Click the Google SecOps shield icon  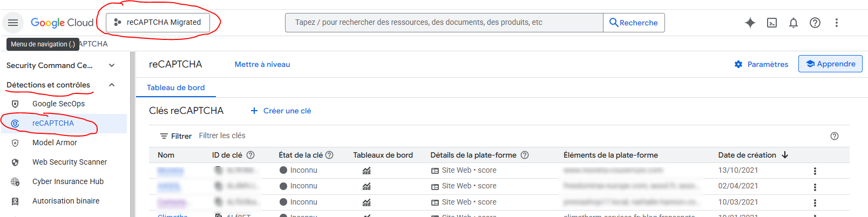[x=15, y=104]
